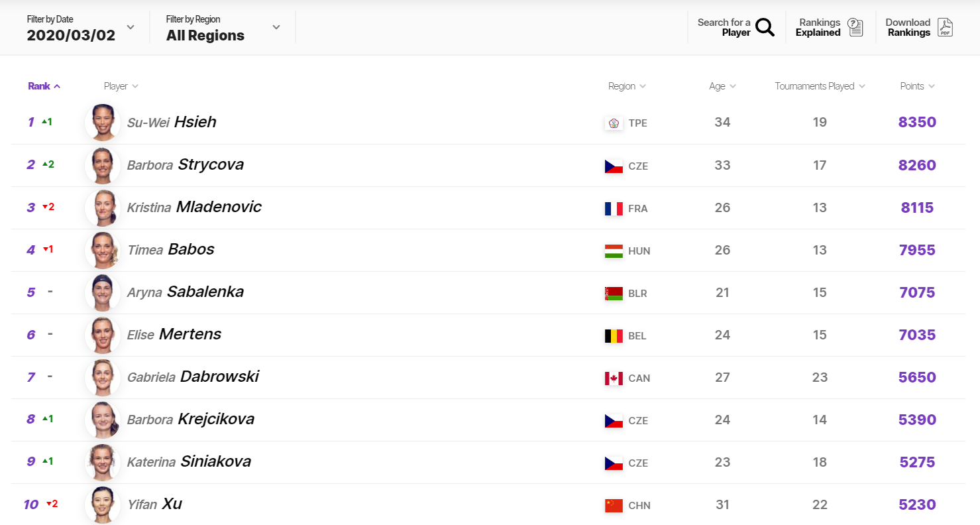Click the Canadian flag next to CAN
Screen dimensions: 980x525
point(614,379)
